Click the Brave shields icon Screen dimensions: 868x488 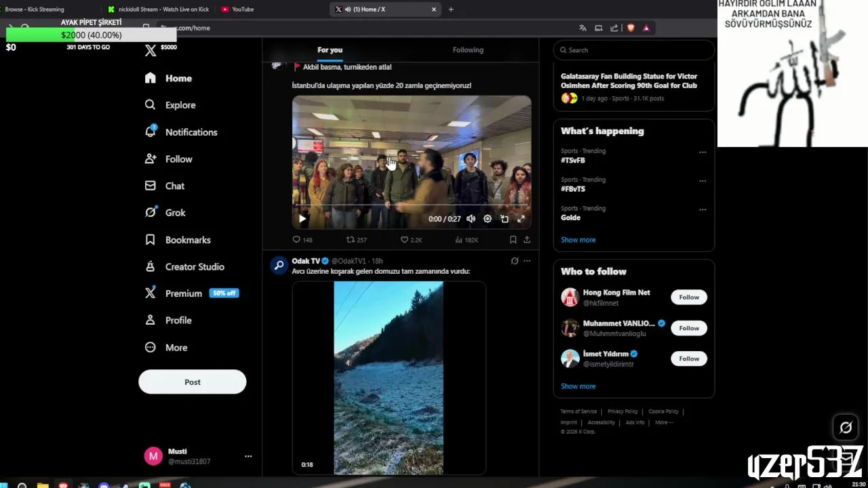point(631,28)
